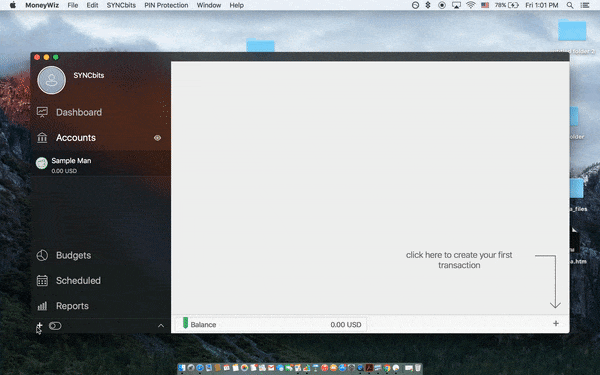
Task: Click the SYNCbits profile avatar
Action: pyautogui.click(x=51, y=80)
